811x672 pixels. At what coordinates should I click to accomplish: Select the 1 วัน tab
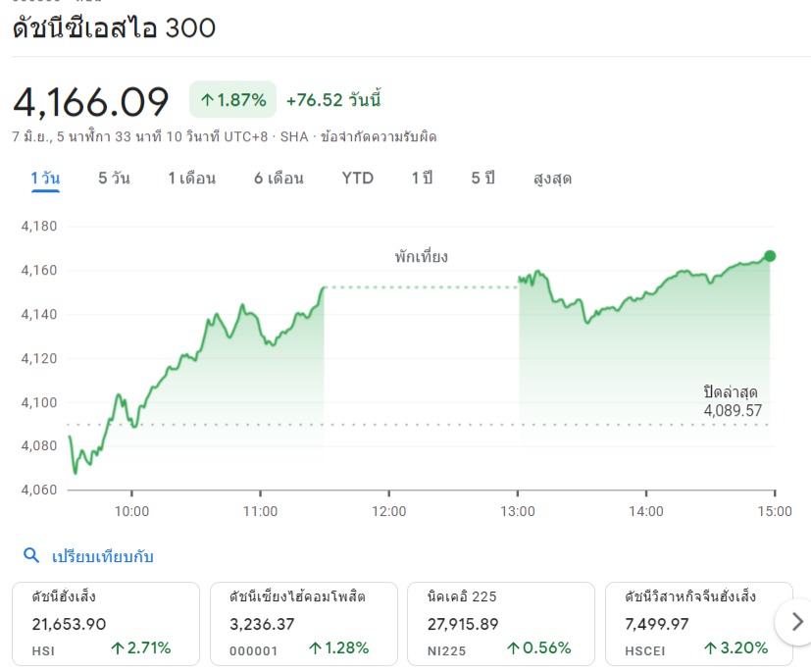pos(45,178)
